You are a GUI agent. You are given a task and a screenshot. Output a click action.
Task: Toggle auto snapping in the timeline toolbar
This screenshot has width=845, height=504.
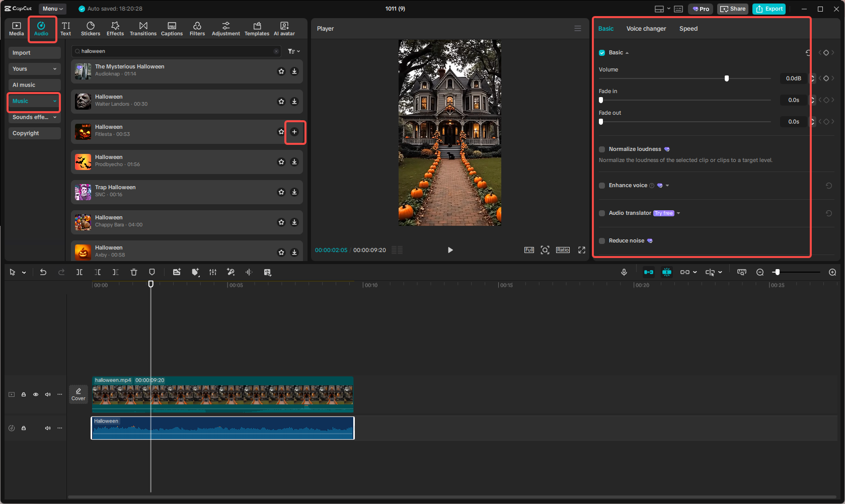coord(667,272)
